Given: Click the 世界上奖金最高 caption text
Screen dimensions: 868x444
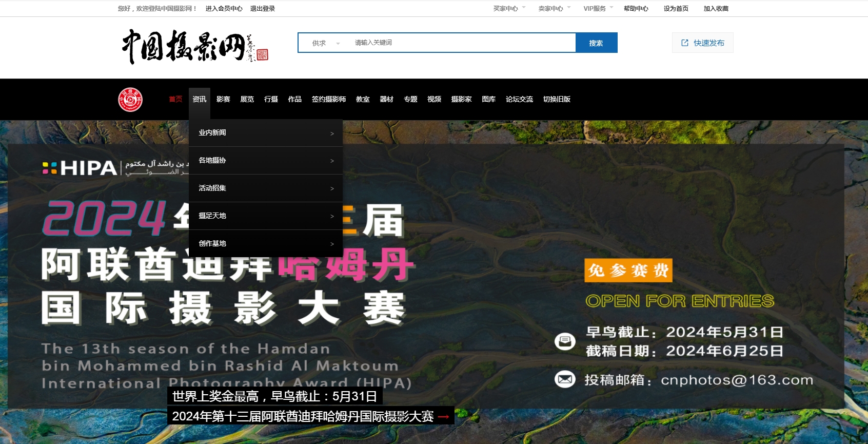Looking at the screenshot, I should click(x=274, y=397).
